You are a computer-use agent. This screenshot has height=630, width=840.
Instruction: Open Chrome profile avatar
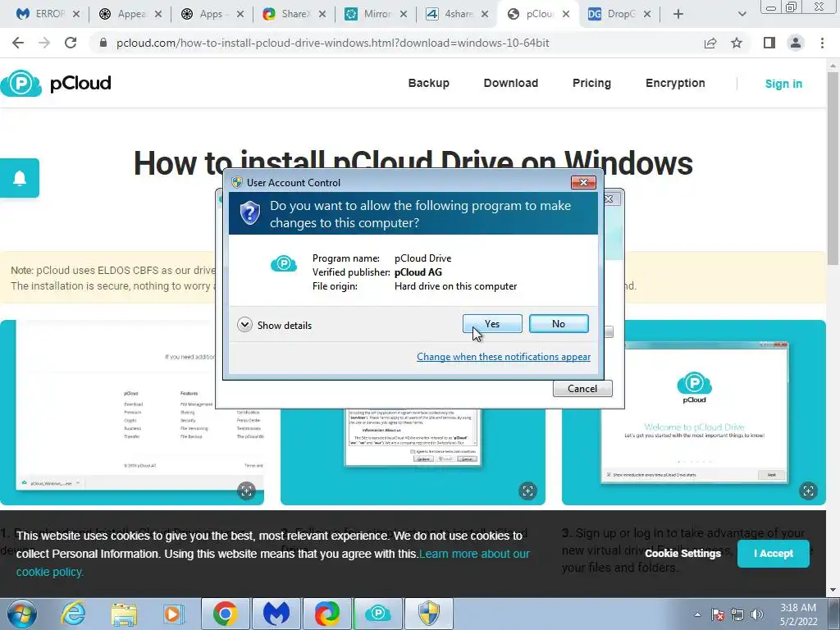pyautogui.click(x=796, y=43)
